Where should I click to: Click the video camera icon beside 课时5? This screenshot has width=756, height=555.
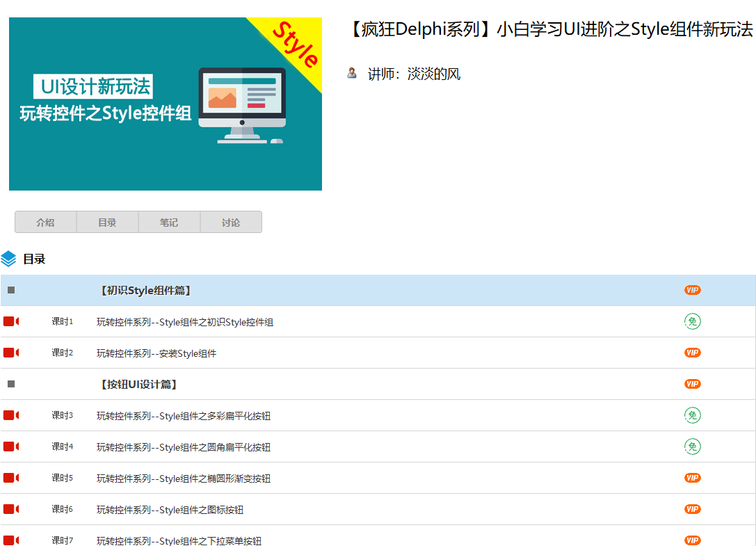click(x=10, y=478)
